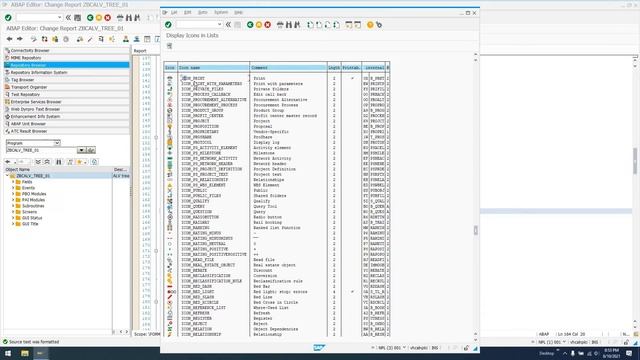
Task: Select the GUI Status folder in object tree
Action: pyautogui.click(x=32, y=218)
